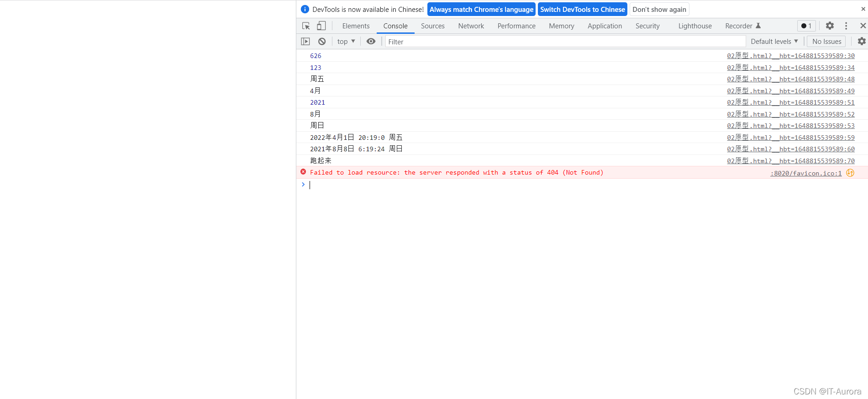Clear the console with the ban icon

point(322,42)
